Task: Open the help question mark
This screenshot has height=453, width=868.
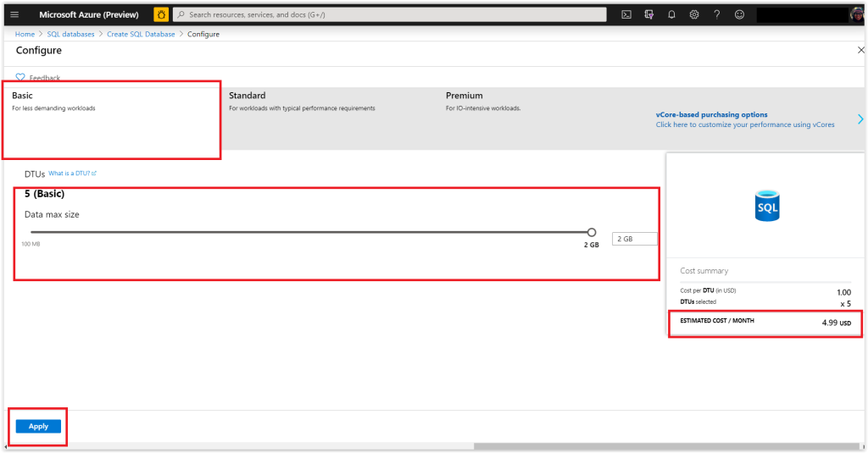Action: 717,15
